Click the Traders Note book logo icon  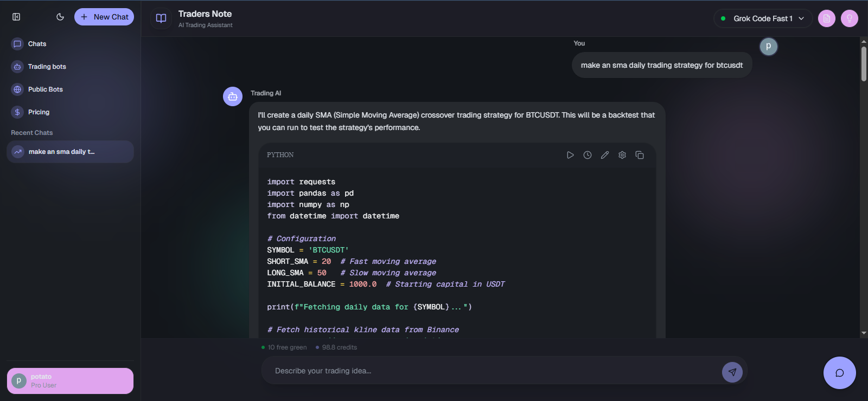pyautogui.click(x=161, y=18)
